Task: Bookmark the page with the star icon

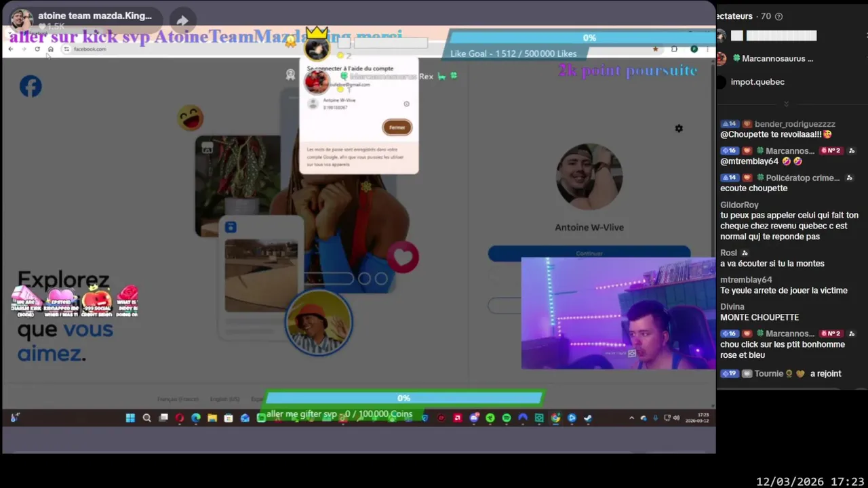Action: 655,49
